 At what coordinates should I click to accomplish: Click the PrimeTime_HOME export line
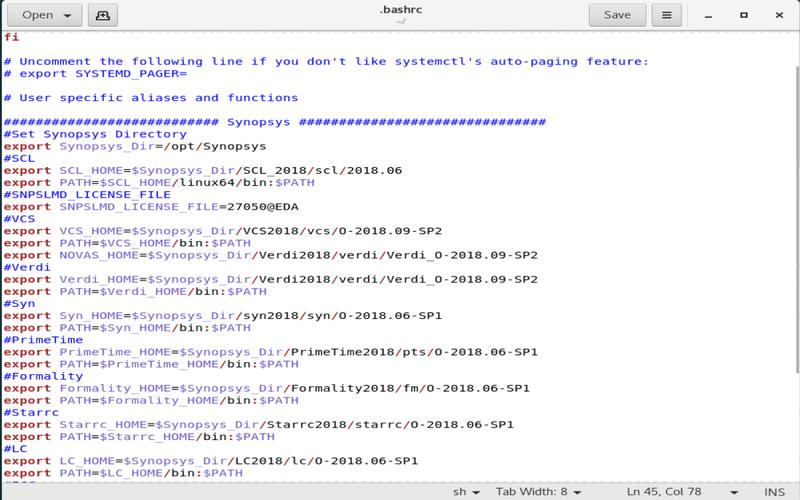tap(271, 352)
